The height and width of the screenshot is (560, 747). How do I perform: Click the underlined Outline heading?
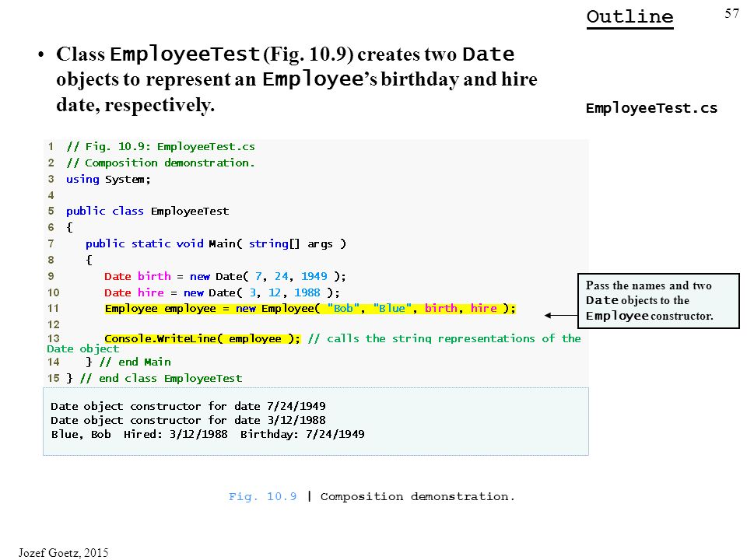[x=630, y=18]
